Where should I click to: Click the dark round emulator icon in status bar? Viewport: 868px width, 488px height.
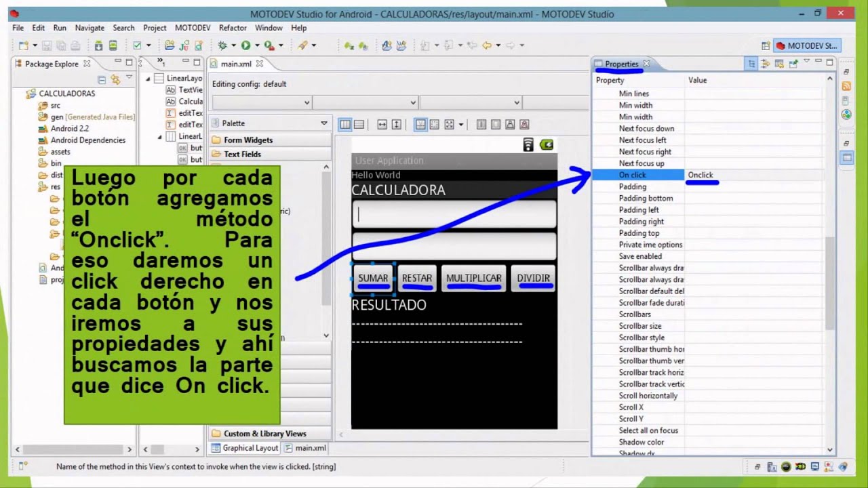(786, 466)
